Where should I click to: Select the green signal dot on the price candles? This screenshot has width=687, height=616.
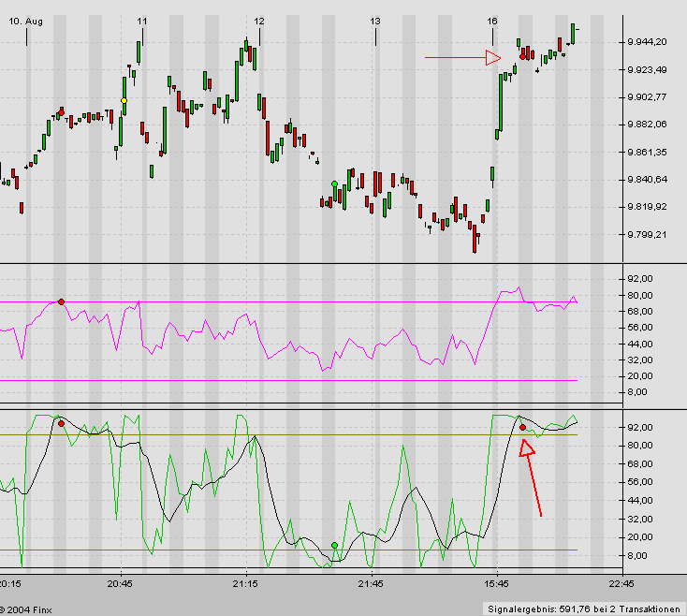[x=334, y=183]
